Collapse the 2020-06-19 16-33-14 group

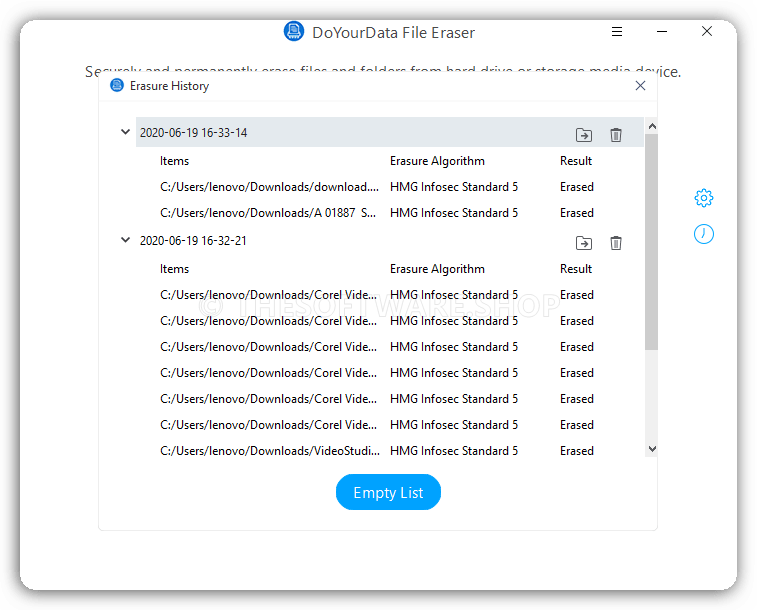(125, 132)
